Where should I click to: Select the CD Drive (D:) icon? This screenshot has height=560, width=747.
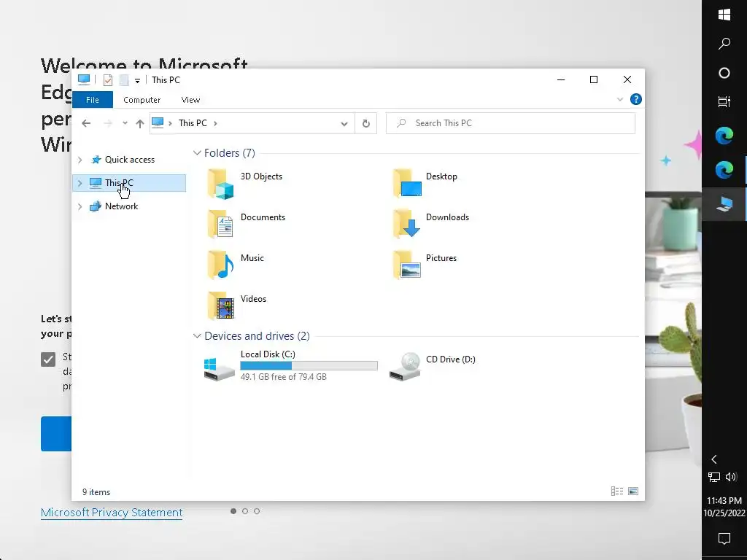coord(405,367)
